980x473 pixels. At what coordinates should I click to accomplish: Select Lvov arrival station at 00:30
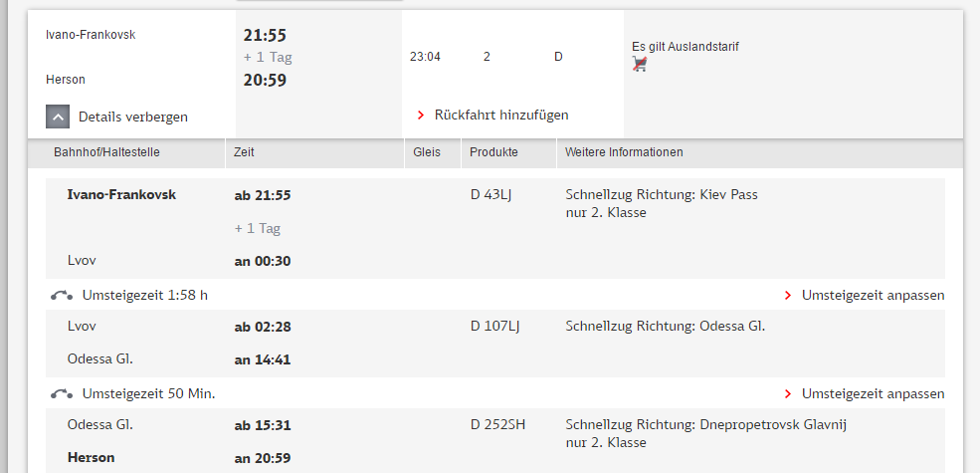point(82,260)
